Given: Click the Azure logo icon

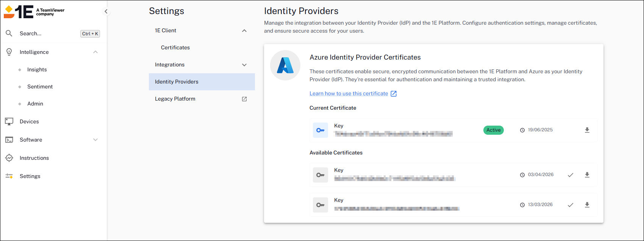Looking at the screenshot, I should (285, 65).
